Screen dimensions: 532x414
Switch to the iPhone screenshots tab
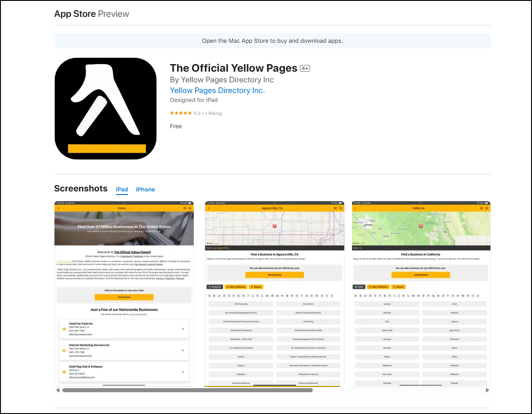tap(145, 190)
